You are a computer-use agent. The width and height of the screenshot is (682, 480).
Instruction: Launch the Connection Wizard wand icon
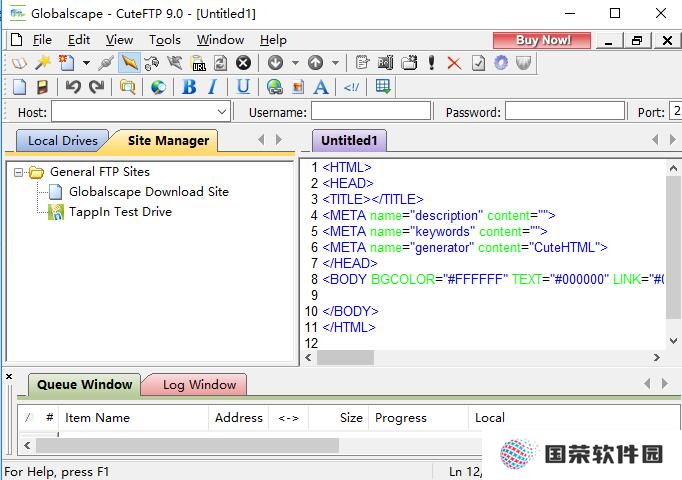tap(43, 63)
